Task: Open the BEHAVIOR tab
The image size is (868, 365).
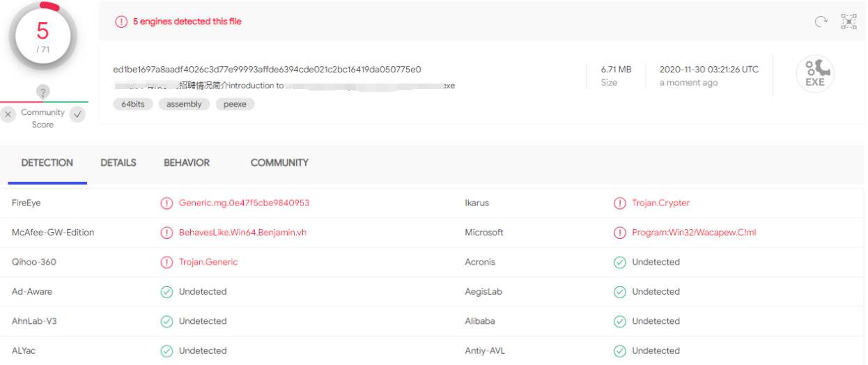Action: (x=187, y=163)
